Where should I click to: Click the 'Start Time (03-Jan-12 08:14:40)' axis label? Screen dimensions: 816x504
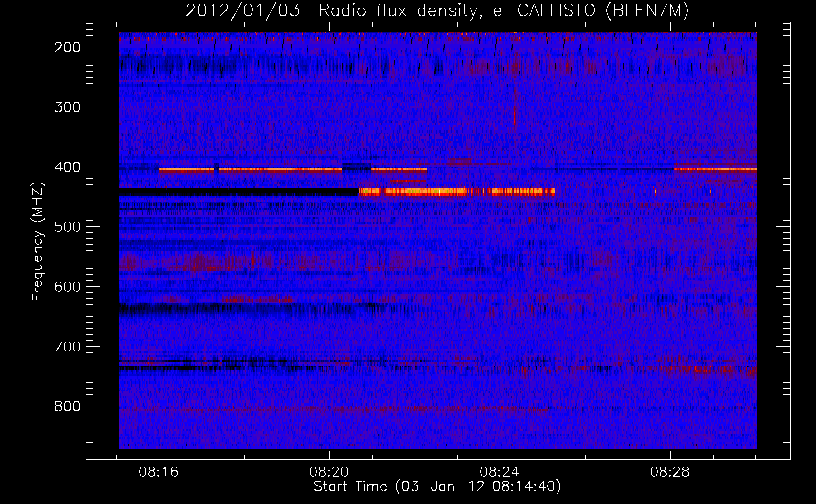[x=437, y=487]
